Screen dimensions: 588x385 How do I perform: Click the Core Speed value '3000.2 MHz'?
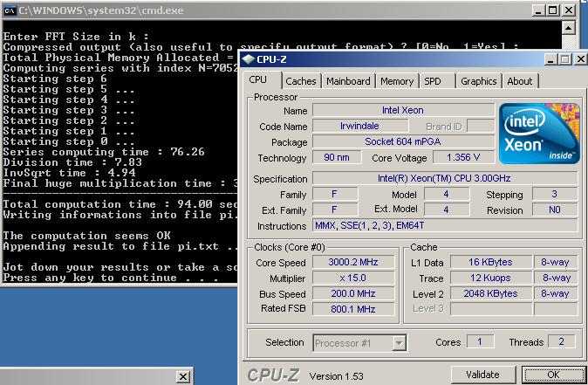[x=353, y=262]
